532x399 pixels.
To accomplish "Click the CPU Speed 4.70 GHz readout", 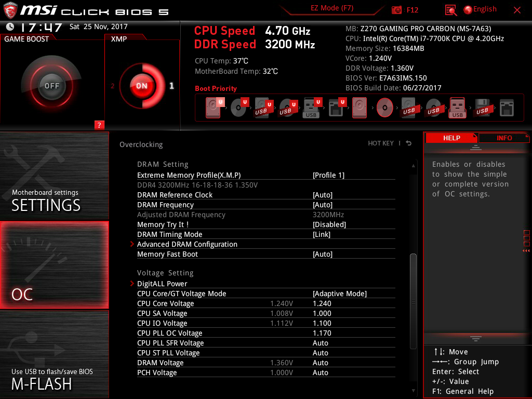I will [x=252, y=31].
